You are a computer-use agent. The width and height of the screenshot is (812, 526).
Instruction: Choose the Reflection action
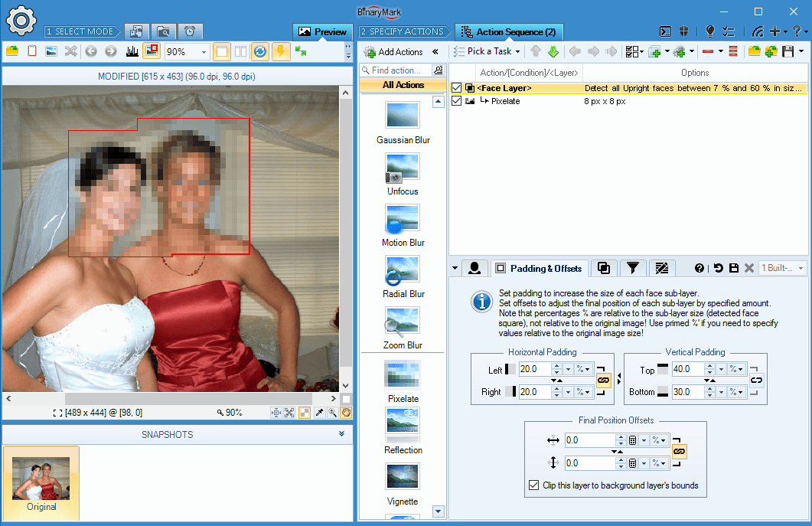click(x=403, y=432)
